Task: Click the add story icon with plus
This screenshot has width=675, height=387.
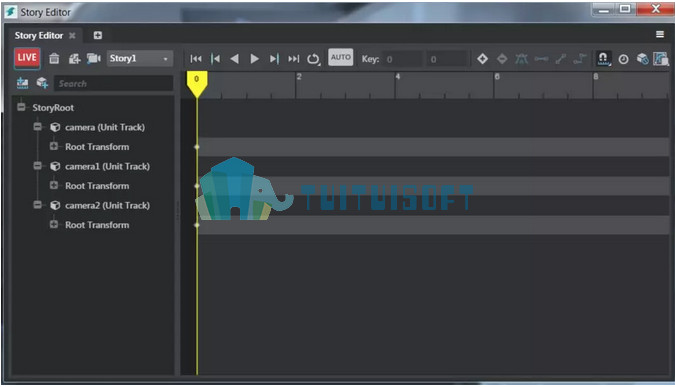Action: point(74,59)
